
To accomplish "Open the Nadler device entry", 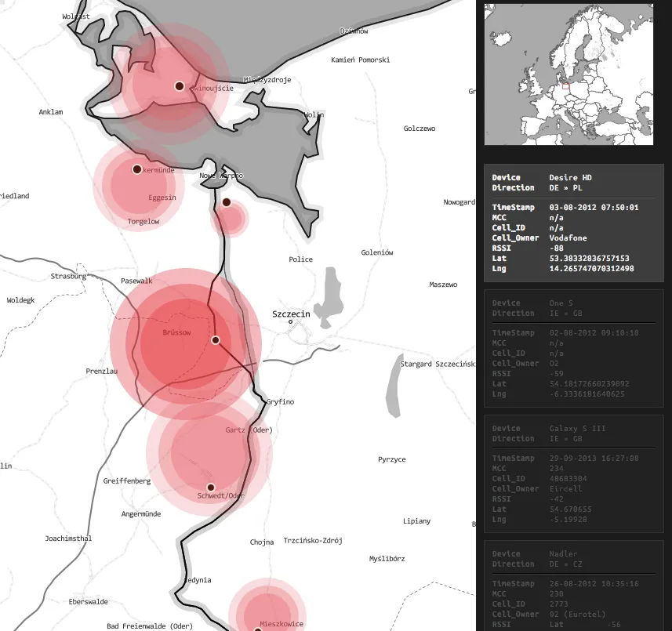I will coord(574,586).
